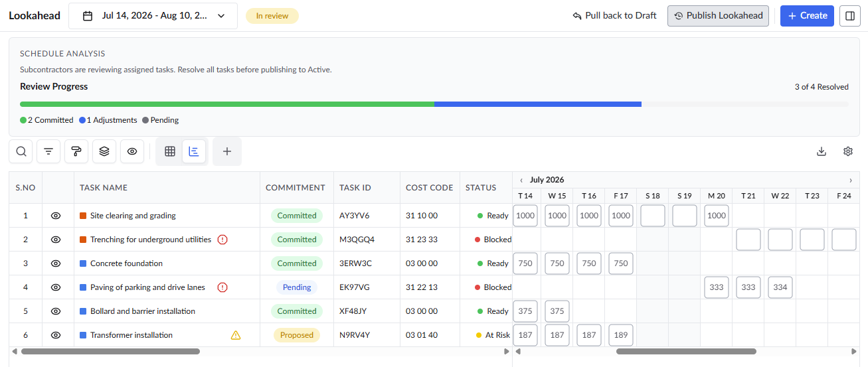The height and width of the screenshot is (367, 868).
Task: Go to previous month in timeline
Action: pos(521,180)
